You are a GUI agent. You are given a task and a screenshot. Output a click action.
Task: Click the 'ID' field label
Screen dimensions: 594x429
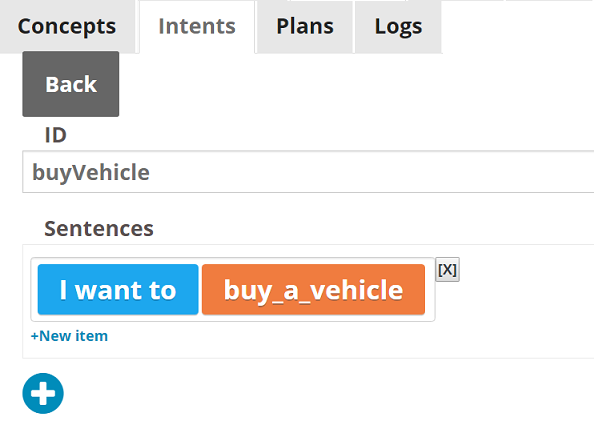click(x=56, y=135)
